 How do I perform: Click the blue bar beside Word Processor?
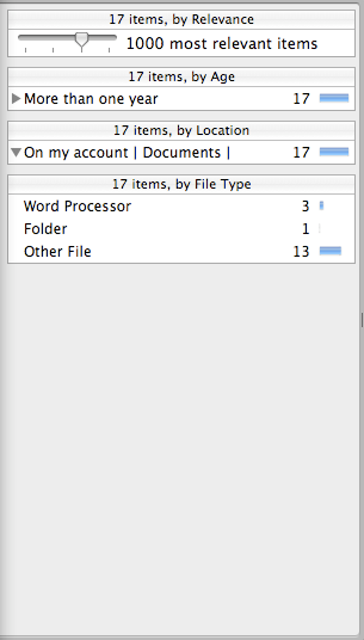click(322, 206)
